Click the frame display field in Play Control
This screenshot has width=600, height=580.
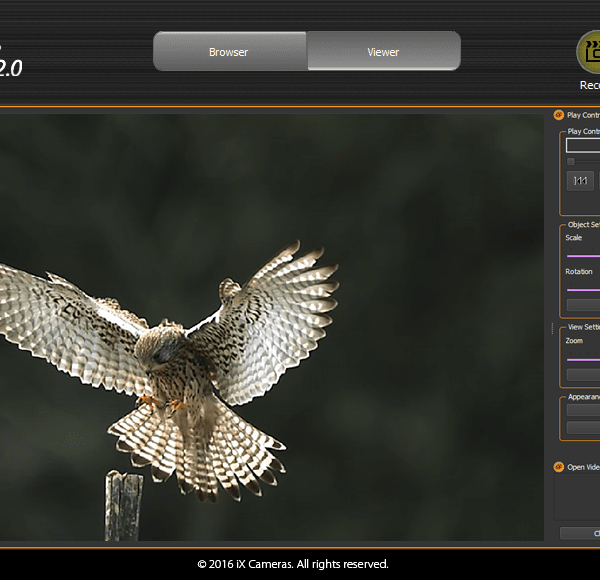click(583, 145)
